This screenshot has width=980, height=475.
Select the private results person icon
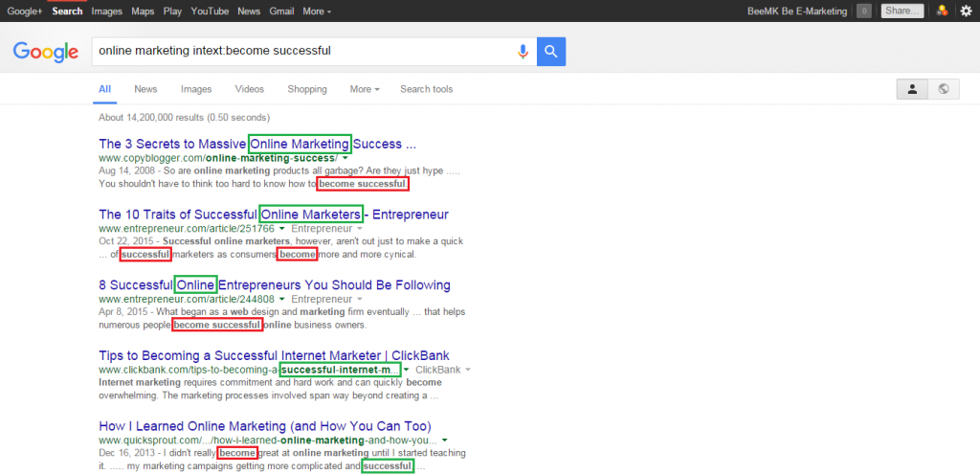912,89
